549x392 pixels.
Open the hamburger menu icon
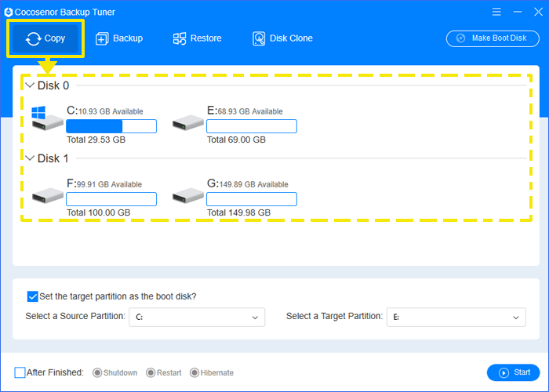(x=496, y=12)
